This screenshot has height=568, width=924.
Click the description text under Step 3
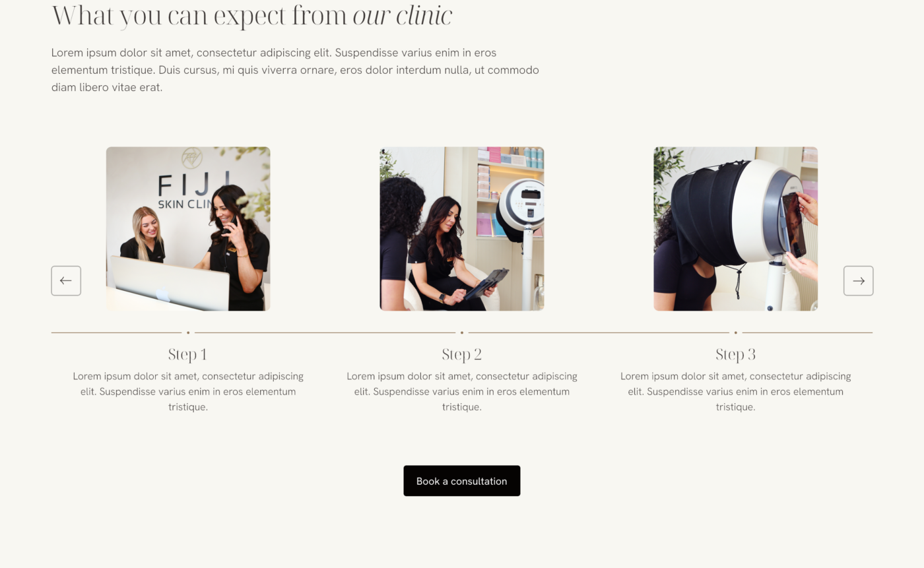tap(735, 391)
